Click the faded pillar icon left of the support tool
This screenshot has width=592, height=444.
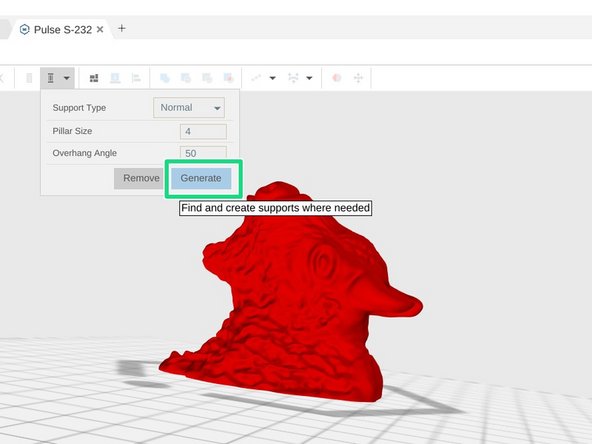click(29, 78)
